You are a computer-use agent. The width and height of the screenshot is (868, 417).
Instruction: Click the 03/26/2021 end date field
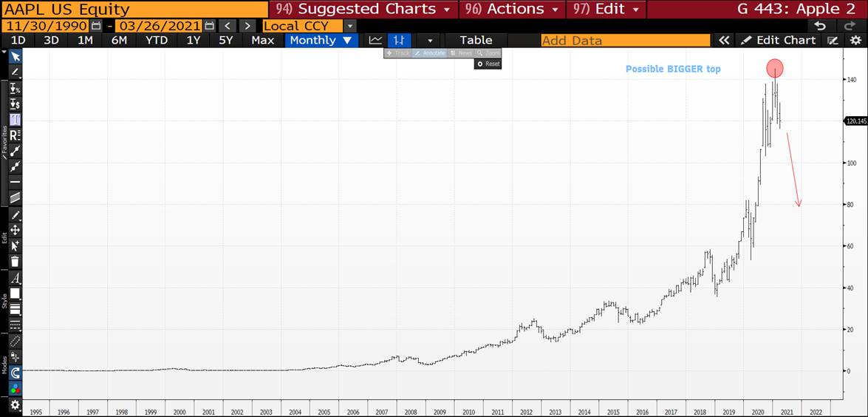(x=157, y=25)
